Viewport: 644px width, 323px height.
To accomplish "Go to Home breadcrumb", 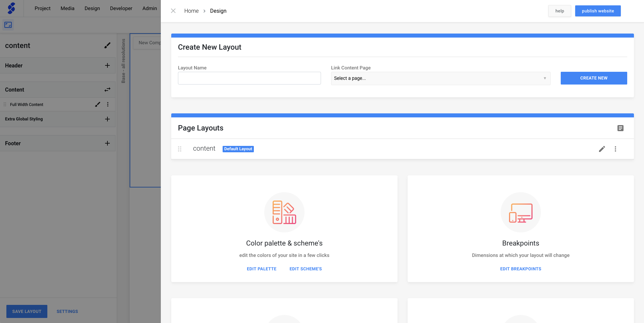I will coord(191,11).
